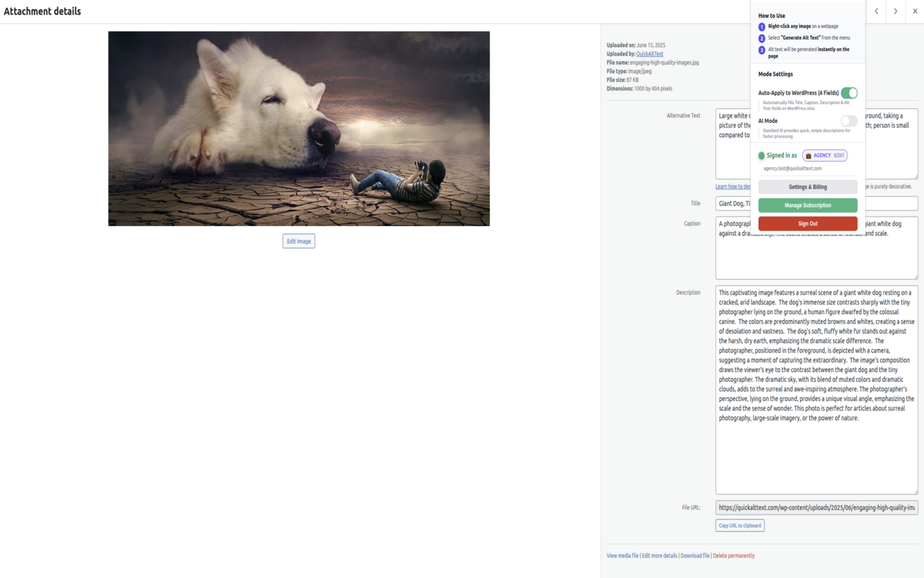Click the 'Mode Settings' heading
The width and height of the screenshot is (924, 578).
point(775,74)
